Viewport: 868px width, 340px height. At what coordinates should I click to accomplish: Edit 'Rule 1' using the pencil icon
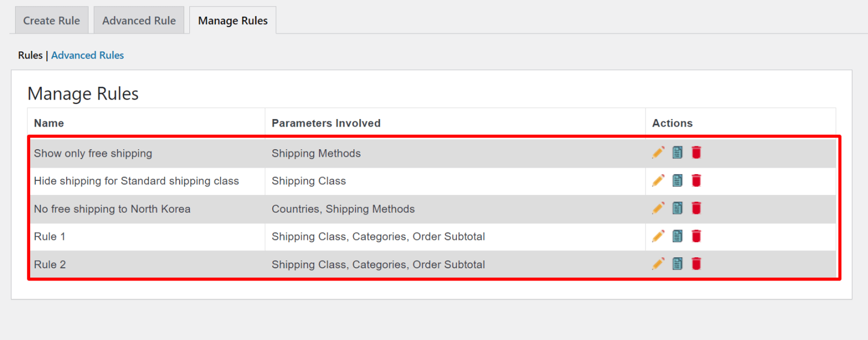(x=658, y=236)
